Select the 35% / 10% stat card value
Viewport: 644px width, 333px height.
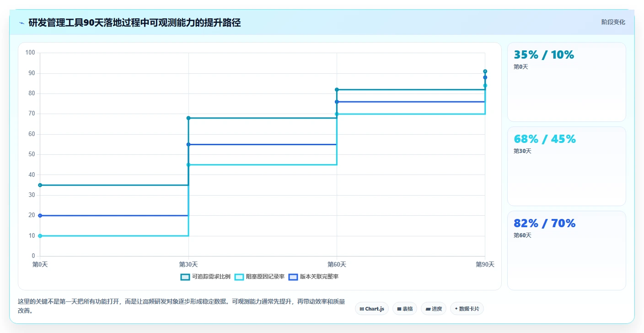point(544,55)
